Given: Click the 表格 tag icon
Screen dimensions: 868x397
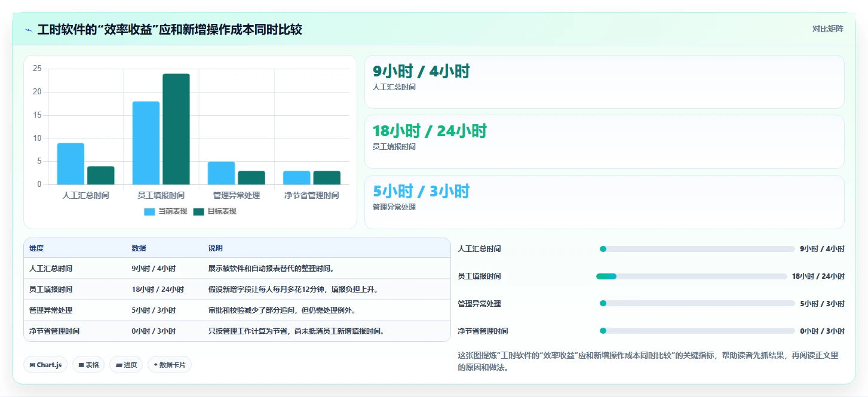Looking at the screenshot, I should (81, 365).
